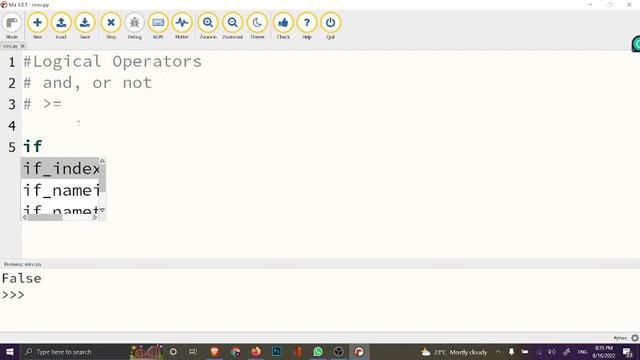Click the '# and, or not' comment
640x360 pixels.
(88, 83)
